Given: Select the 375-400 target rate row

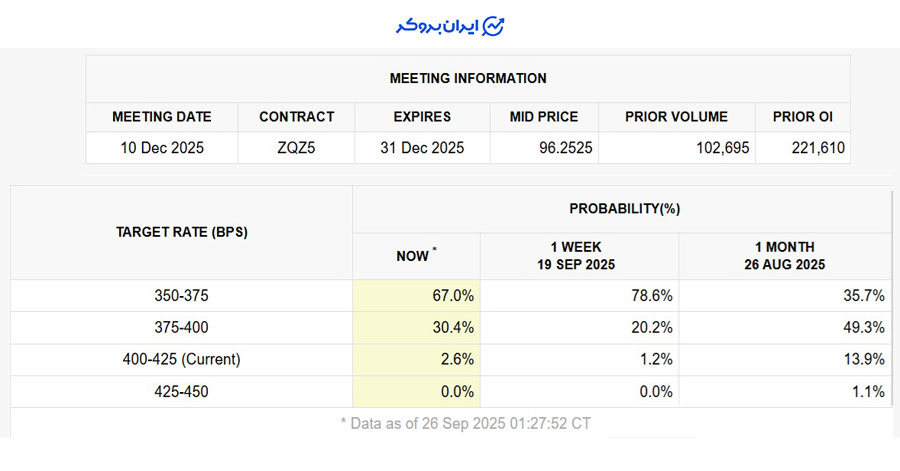Looking at the screenshot, I should point(181,328).
